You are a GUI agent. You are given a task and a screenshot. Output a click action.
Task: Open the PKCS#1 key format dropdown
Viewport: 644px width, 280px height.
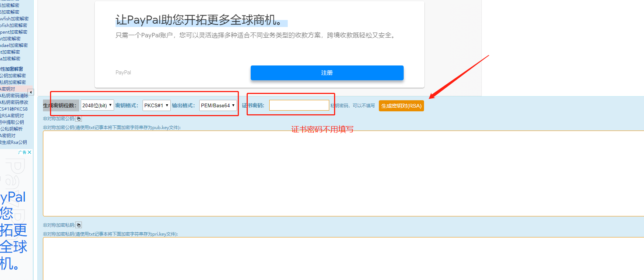(156, 105)
